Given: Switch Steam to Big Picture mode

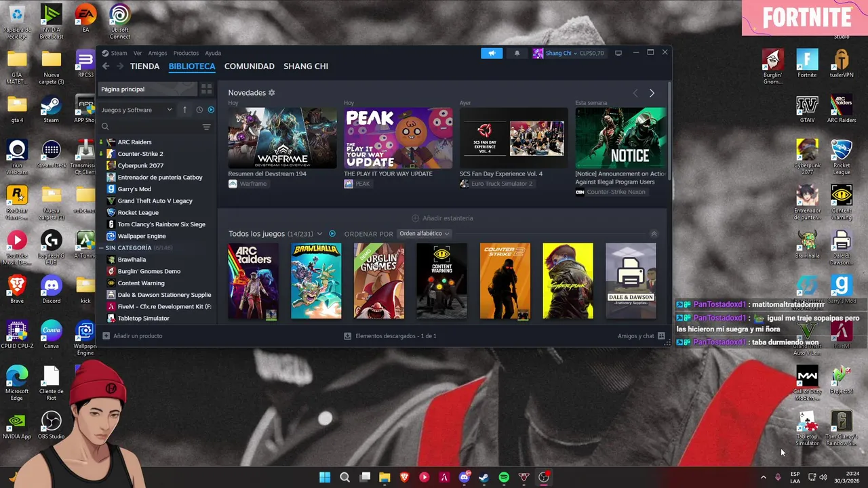Looking at the screenshot, I should [618, 53].
